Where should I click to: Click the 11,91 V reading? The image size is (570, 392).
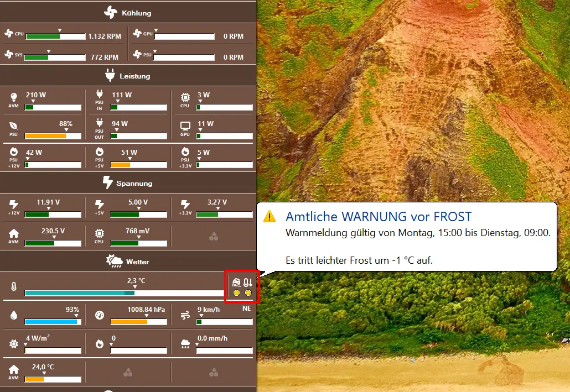click(48, 202)
